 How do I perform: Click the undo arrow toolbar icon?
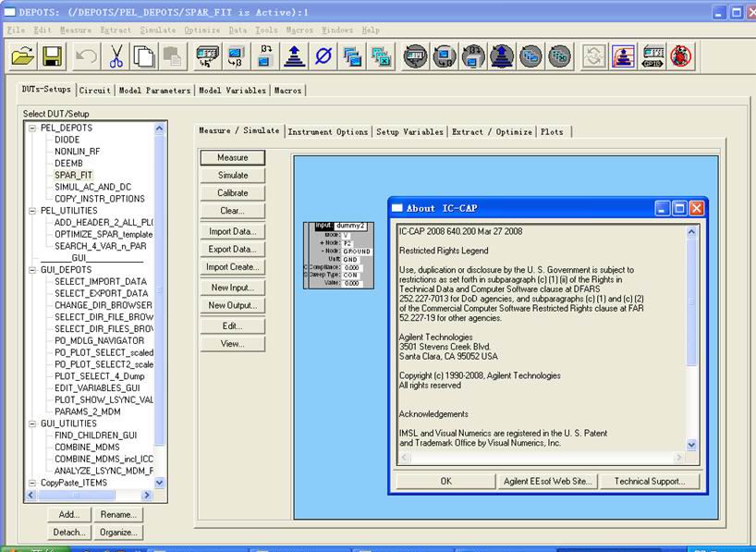(x=86, y=56)
